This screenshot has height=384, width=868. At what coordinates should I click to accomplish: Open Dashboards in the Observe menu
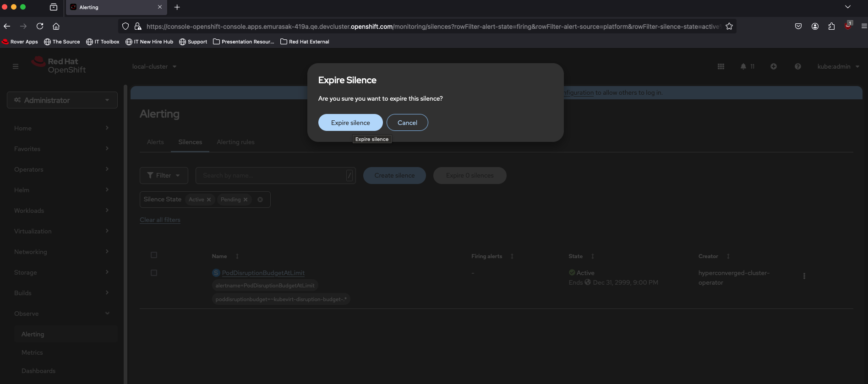point(38,371)
